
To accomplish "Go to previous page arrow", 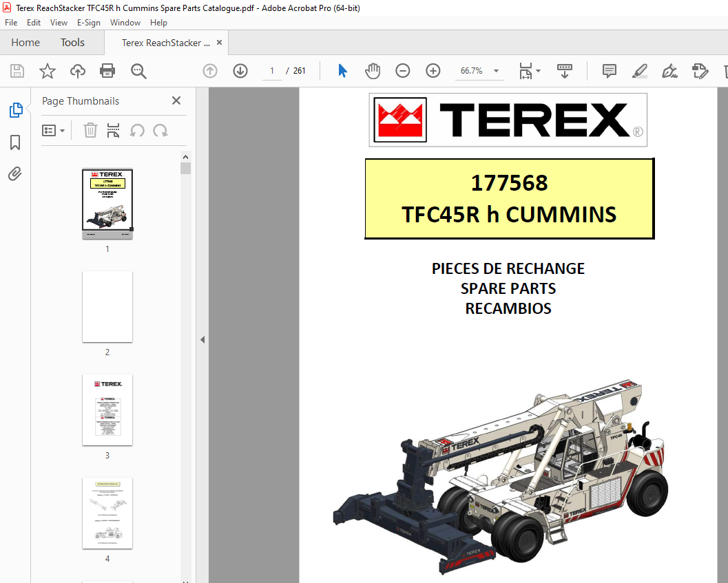I will coord(210,71).
